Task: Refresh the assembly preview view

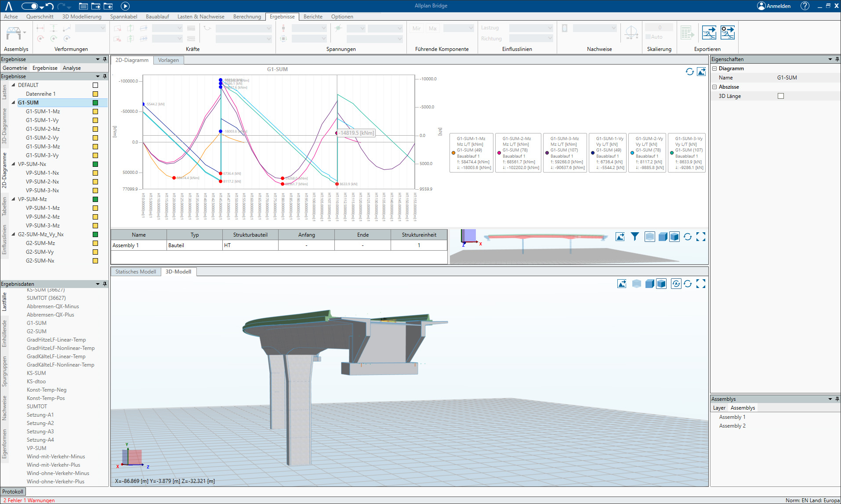Action: click(688, 237)
